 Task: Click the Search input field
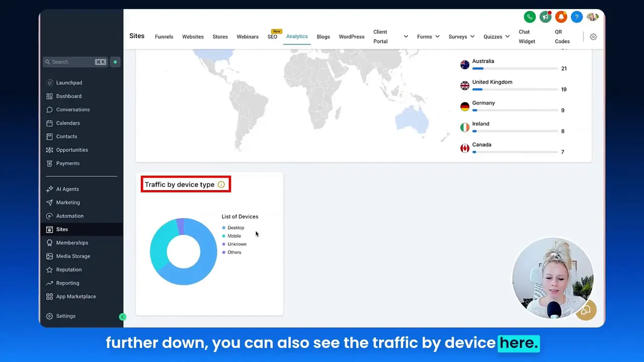pyautogui.click(x=75, y=62)
